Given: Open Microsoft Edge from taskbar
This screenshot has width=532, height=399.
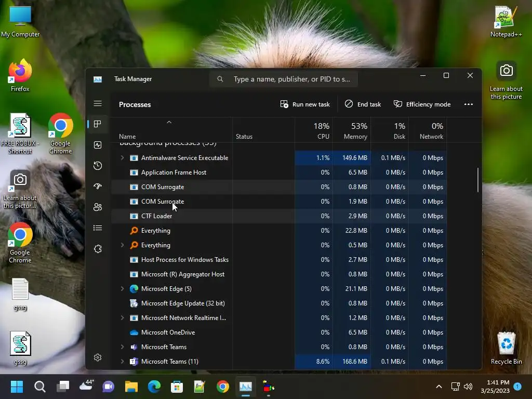Looking at the screenshot, I should point(154,387).
